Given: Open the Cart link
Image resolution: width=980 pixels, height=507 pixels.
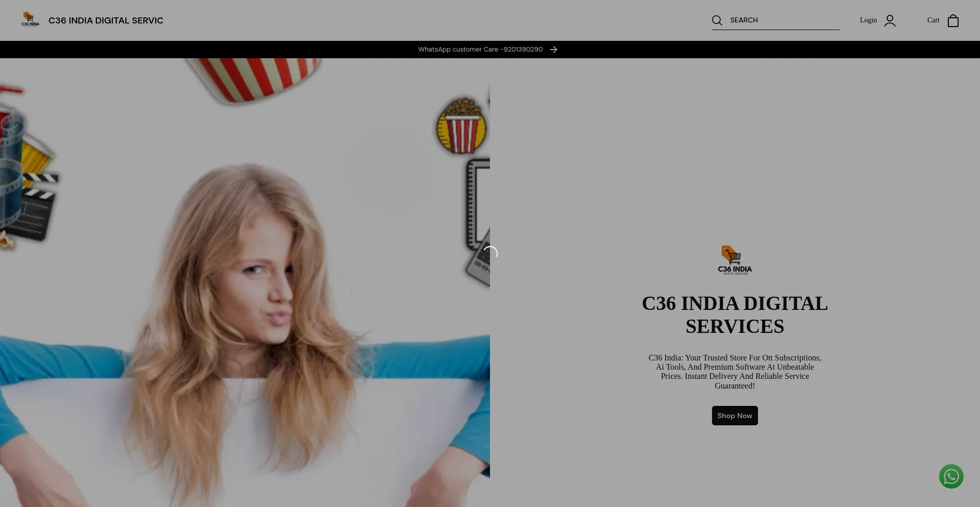Looking at the screenshot, I should (933, 20).
